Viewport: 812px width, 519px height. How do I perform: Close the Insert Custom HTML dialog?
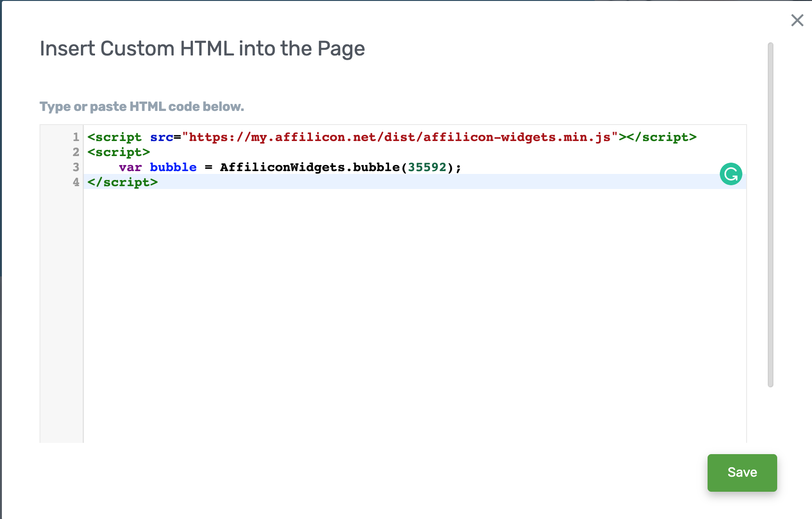(x=797, y=20)
